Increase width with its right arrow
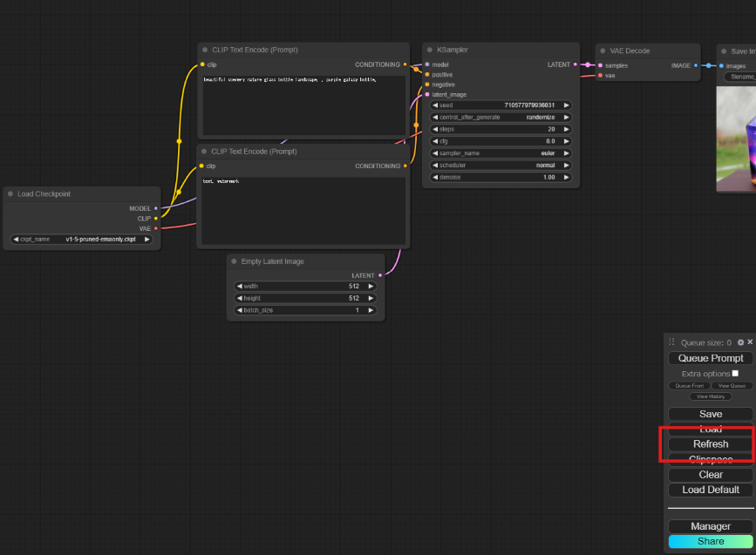Viewport: 756px width, 555px height. (371, 286)
